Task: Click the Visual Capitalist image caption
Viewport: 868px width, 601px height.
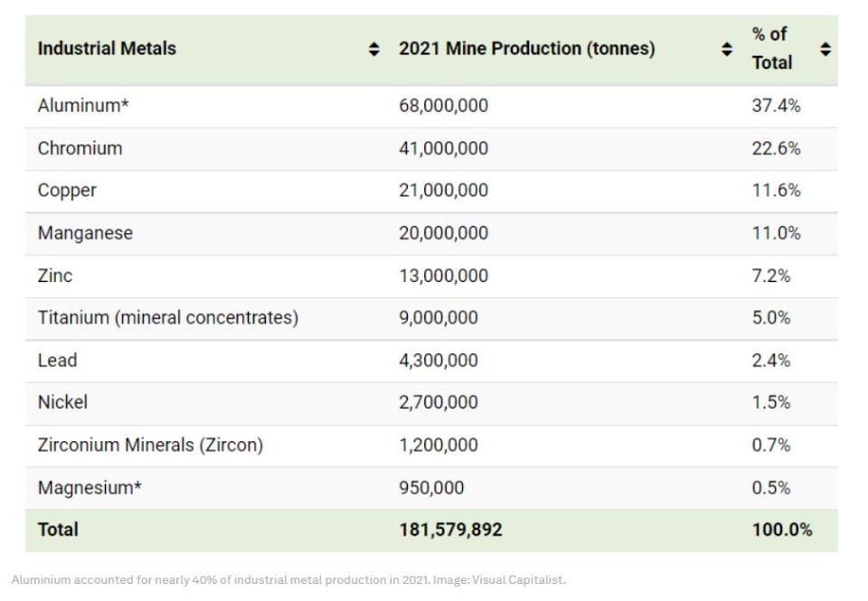Action: point(288,580)
